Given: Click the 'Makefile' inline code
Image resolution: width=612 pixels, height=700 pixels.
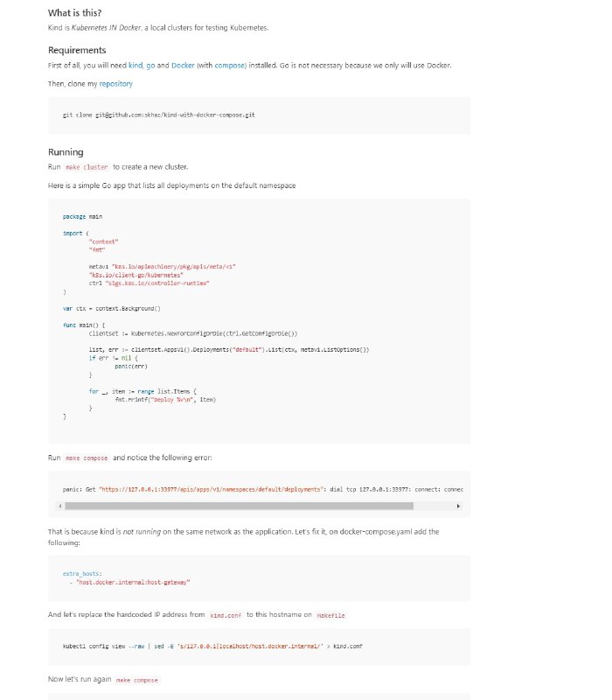Looking at the screenshot, I should point(330,615).
